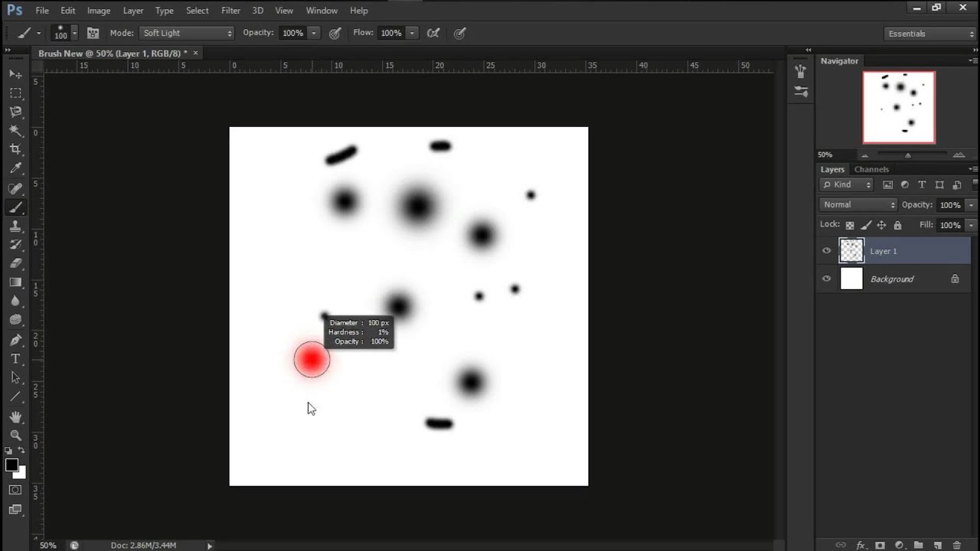Open the brush preset picker arrow

[74, 33]
